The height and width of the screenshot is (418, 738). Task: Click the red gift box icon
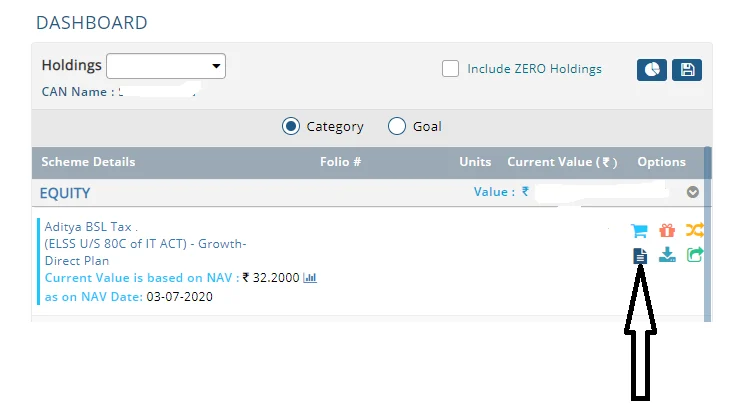pos(667,230)
